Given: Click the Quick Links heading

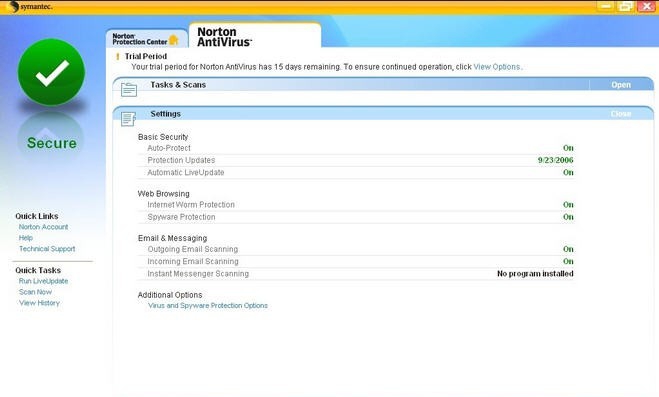Looking at the screenshot, I should click(37, 216).
